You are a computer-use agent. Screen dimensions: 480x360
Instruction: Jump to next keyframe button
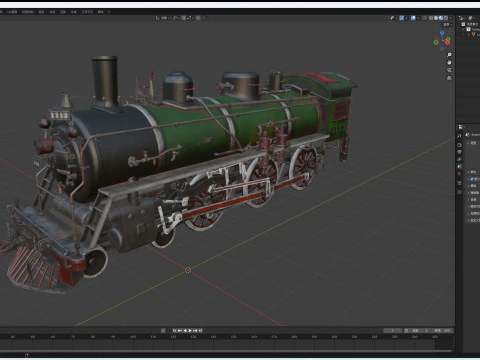[x=195, y=330]
